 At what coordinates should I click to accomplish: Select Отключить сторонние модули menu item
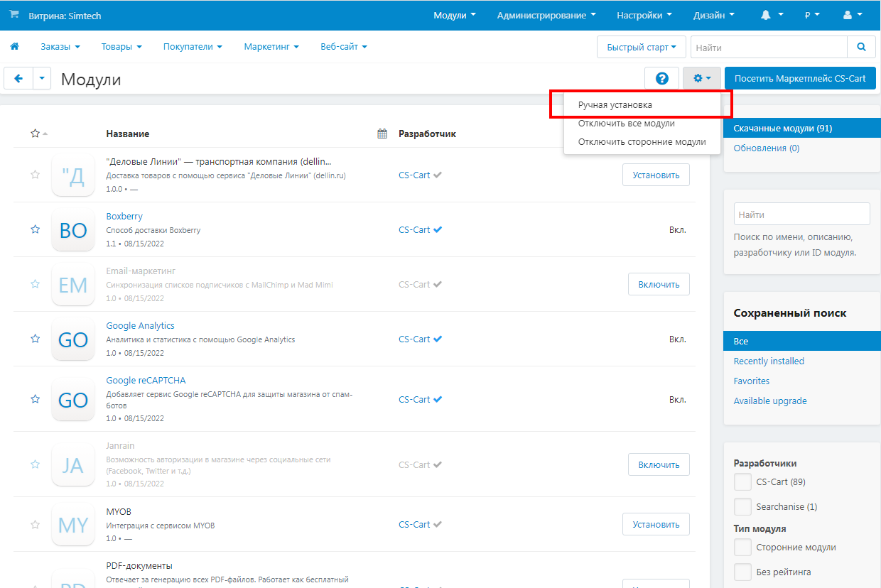pyautogui.click(x=642, y=141)
